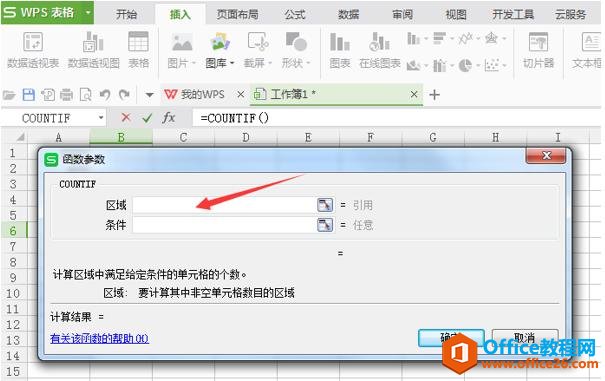The image size is (605, 381).
Task: Insert a pie chart from the ribbon
Action: point(465,65)
